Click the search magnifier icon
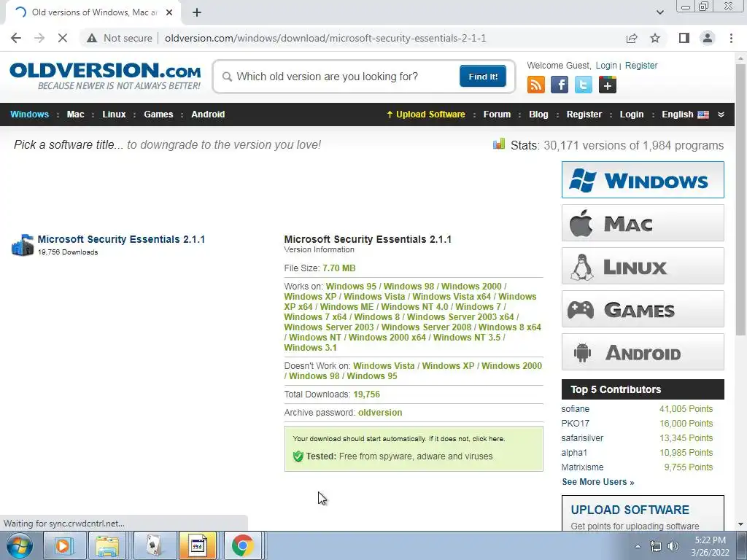This screenshot has height=560, width=747. pos(228,77)
